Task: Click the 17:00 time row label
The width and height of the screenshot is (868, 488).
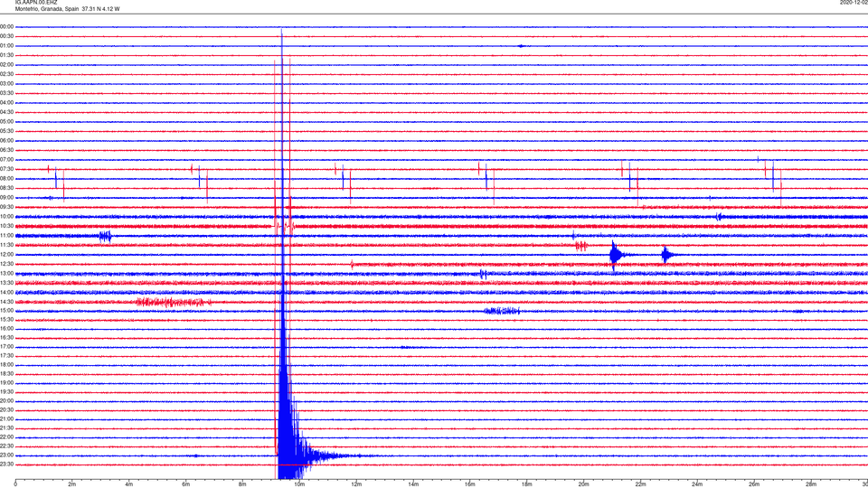Action: 6,347
